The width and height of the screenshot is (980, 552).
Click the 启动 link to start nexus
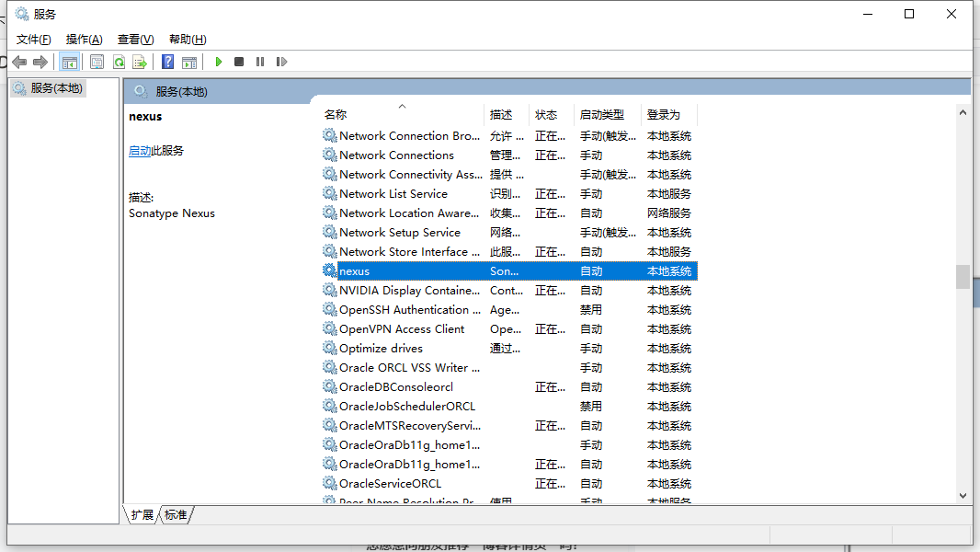point(140,151)
